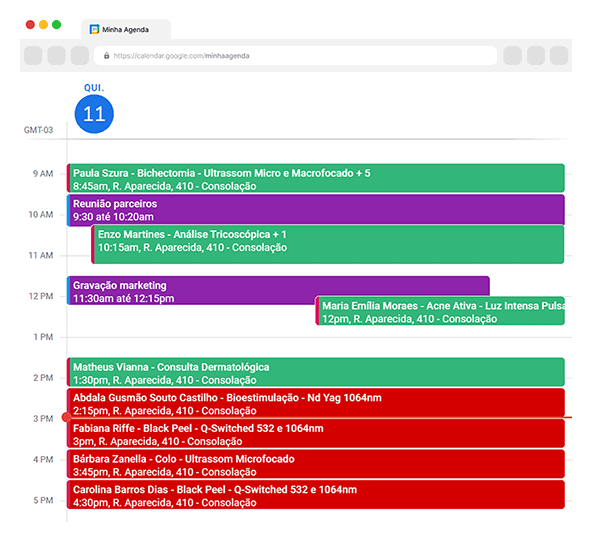
Task: Select the Fabiana Riffe Black Peel appointment
Action: click(x=316, y=434)
